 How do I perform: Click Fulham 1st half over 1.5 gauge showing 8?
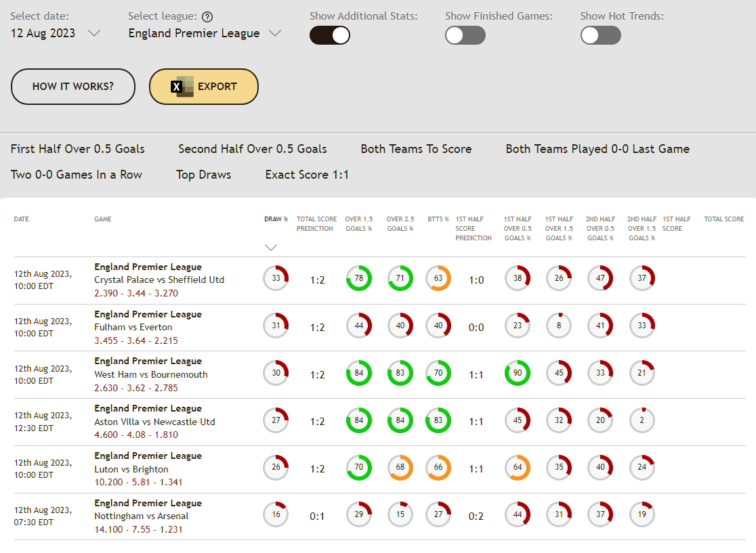tap(559, 326)
